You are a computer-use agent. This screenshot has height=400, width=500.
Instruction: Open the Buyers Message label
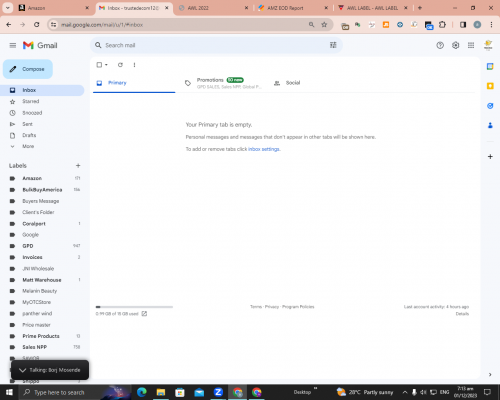pyautogui.click(x=42, y=201)
